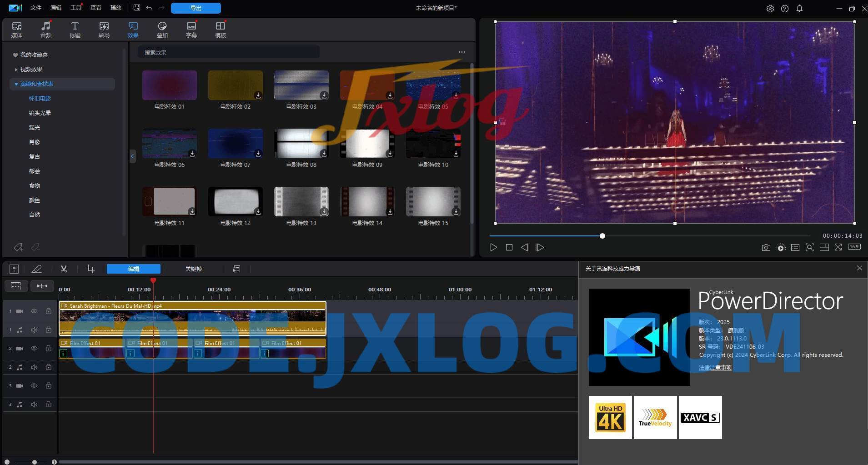Hide video track 1 with eye icon
868x465 pixels.
click(34, 311)
